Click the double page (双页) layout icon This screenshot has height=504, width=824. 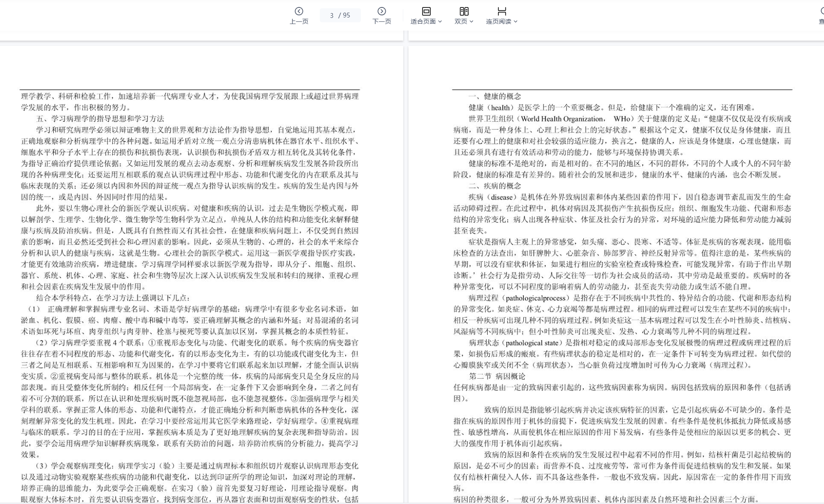[x=464, y=11]
